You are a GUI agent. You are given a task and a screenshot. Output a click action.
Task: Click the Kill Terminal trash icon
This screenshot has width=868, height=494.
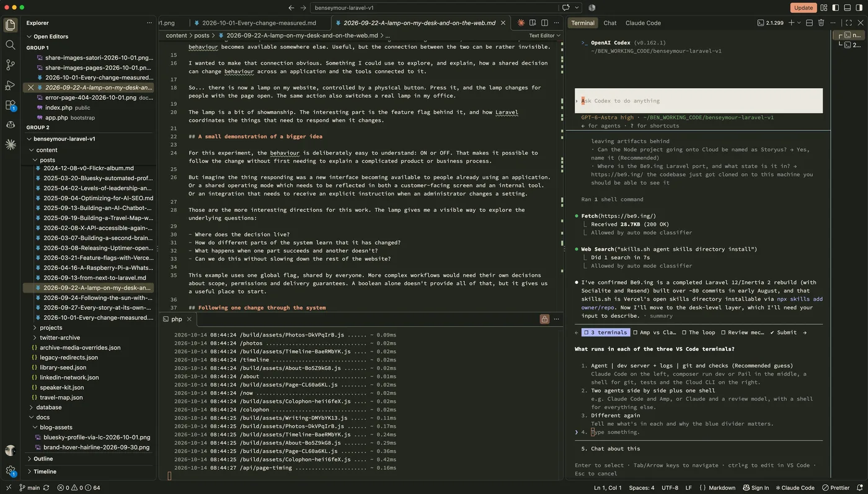(x=821, y=23)
